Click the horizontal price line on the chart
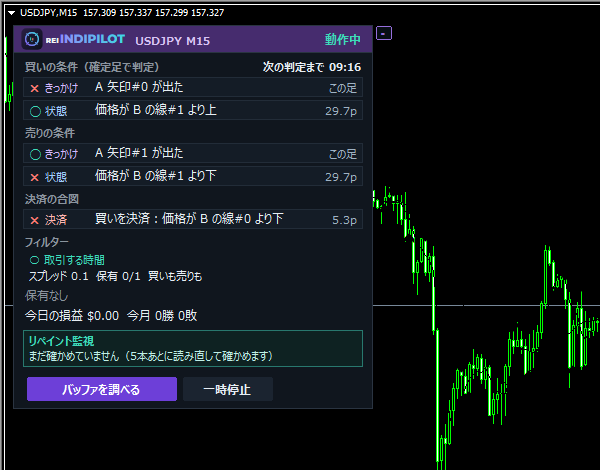The image size is (600, 470). [486, 305]
